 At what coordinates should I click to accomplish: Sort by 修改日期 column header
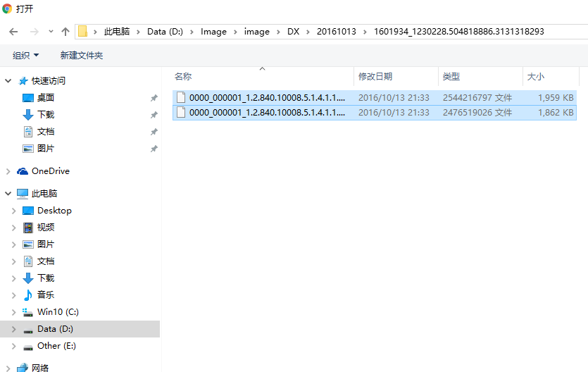(x=375, y=77)
